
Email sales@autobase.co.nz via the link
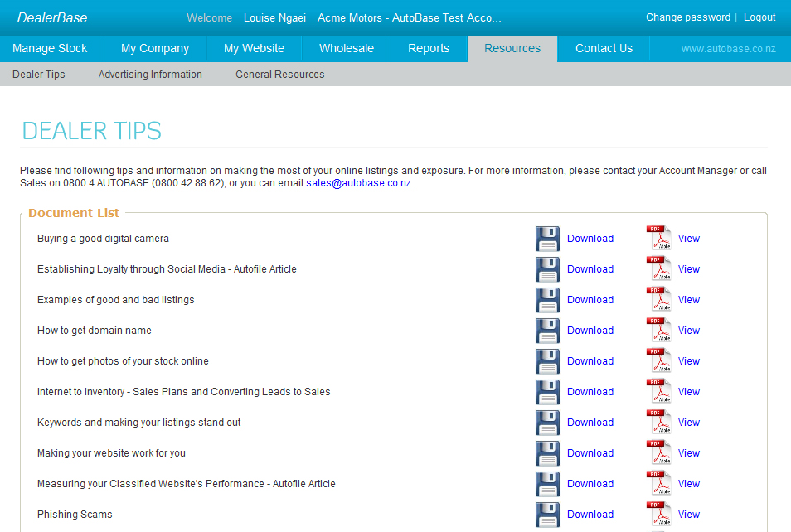(x=357, y=182)
